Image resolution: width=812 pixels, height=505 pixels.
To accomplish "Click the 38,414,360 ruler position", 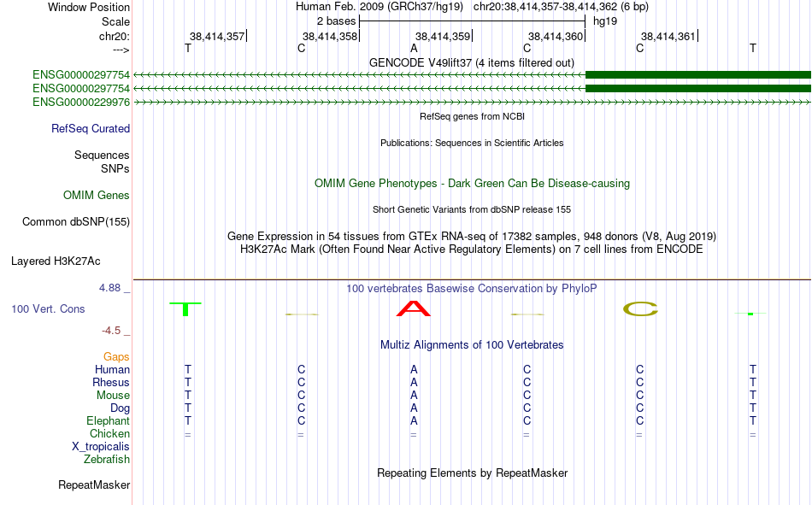I will click(556, 36).
